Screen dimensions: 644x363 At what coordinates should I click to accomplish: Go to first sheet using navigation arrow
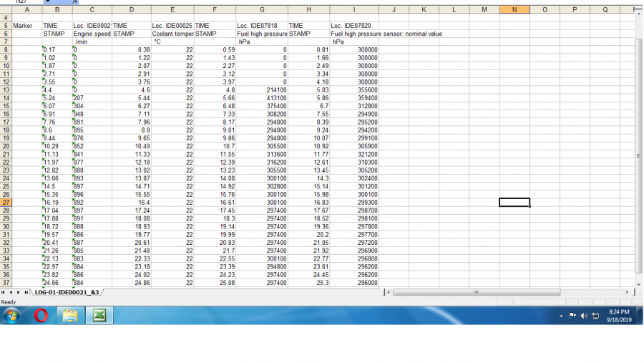(4, 292)
